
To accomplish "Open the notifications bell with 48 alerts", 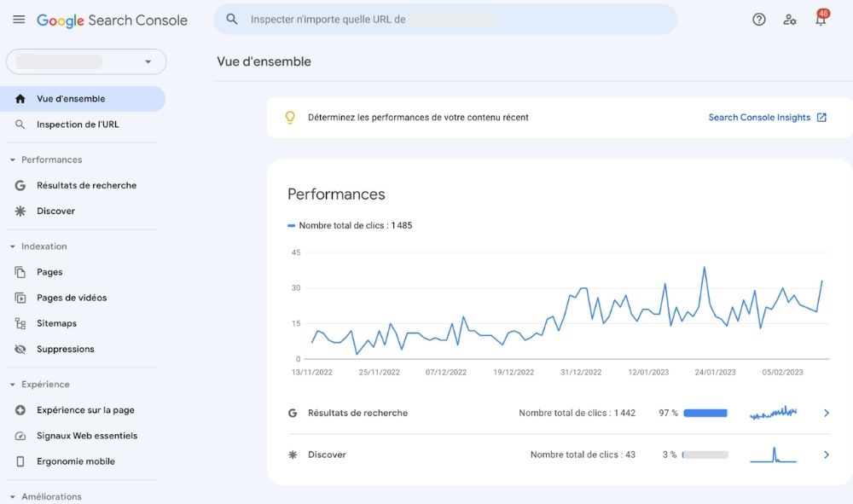I will 821,18.
